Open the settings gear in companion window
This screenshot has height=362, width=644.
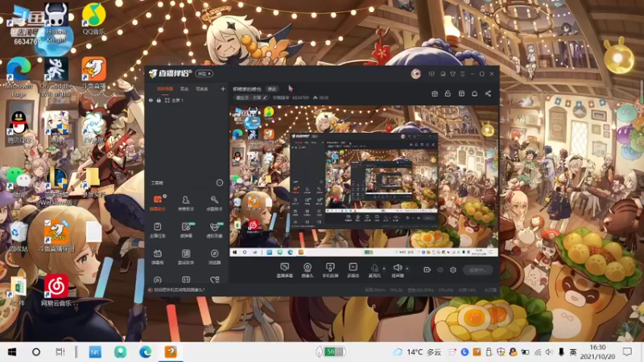(x=453, y=269)
